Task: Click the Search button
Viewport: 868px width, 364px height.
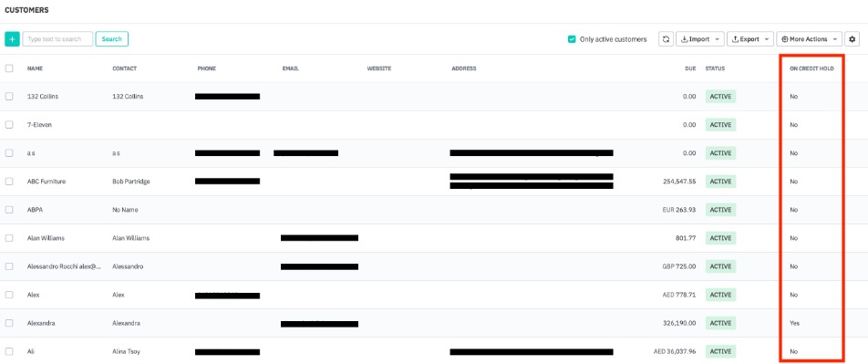Action: tap(112, 39)
